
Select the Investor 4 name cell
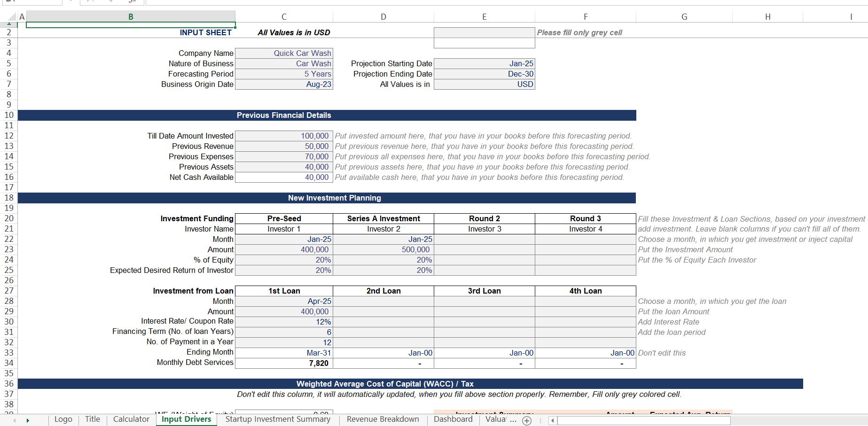(x=586, y=229)
